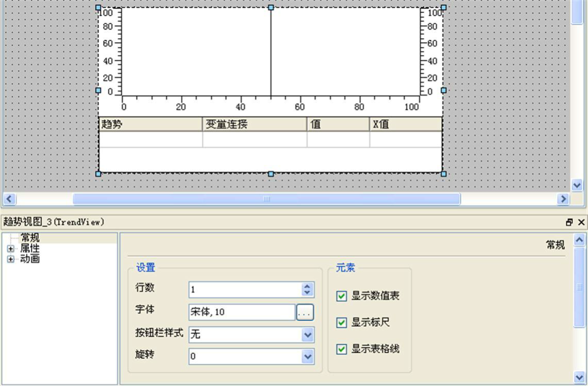
Task: Click the 趋势视图_3 (TrendView) panel title
Action: [54, 222]
